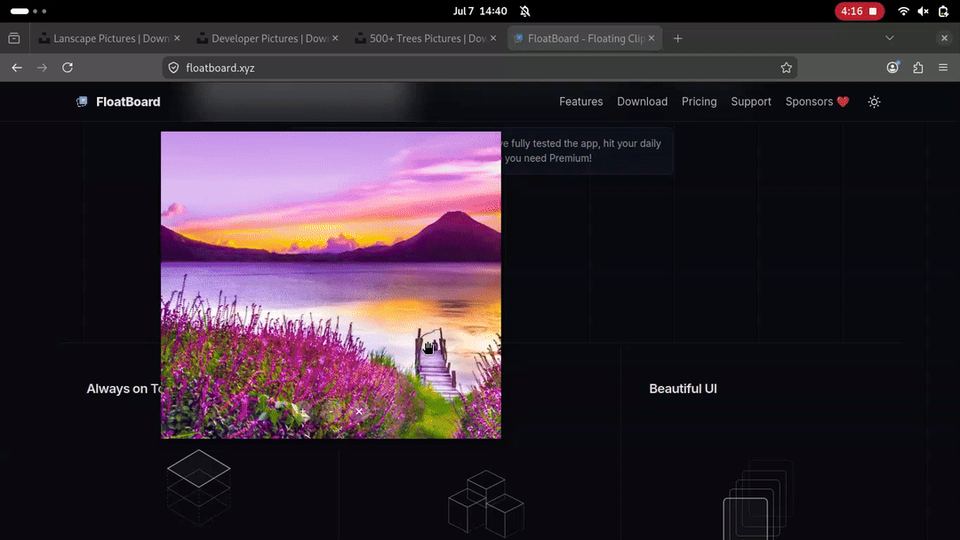Image resolution: width=960 pixels, height=540 pixels.
Task: Close floating image with small X
Action: [359, 411]
